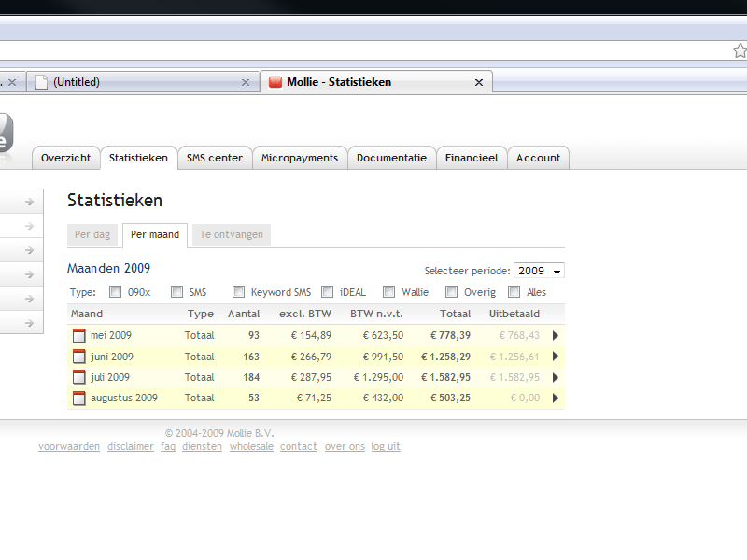Click the calendar icon beside juni 2009
Image resolution: width=747 pixels, height=560 pixels.
[x=79, y=357]
